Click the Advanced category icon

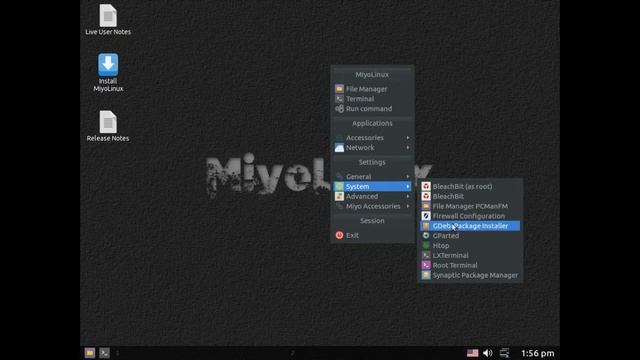pos(339,196)
